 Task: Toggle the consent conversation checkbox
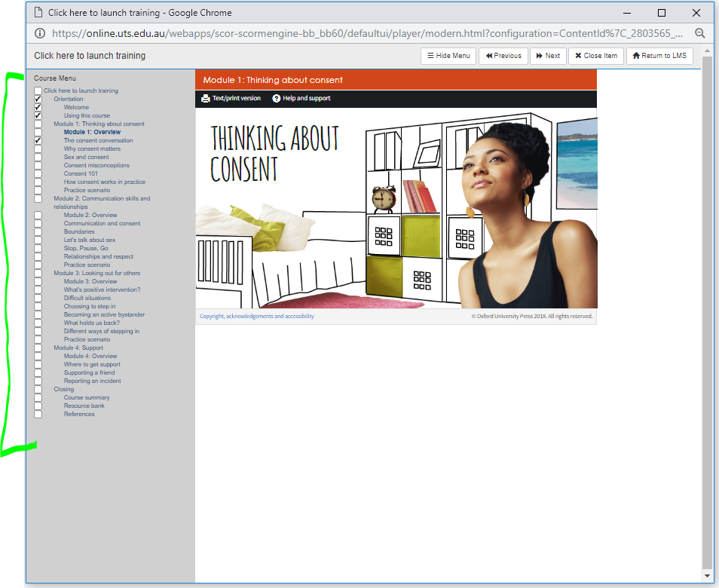[38, 141]
